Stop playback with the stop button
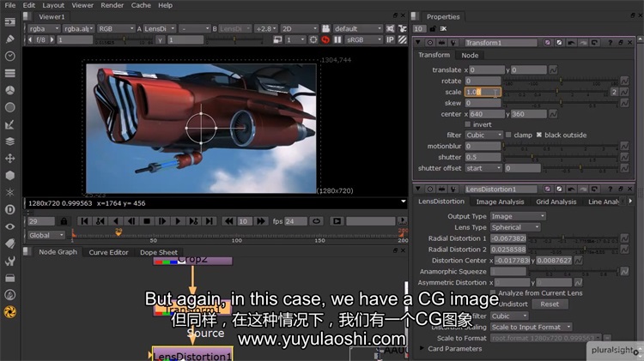 (147, 221)
